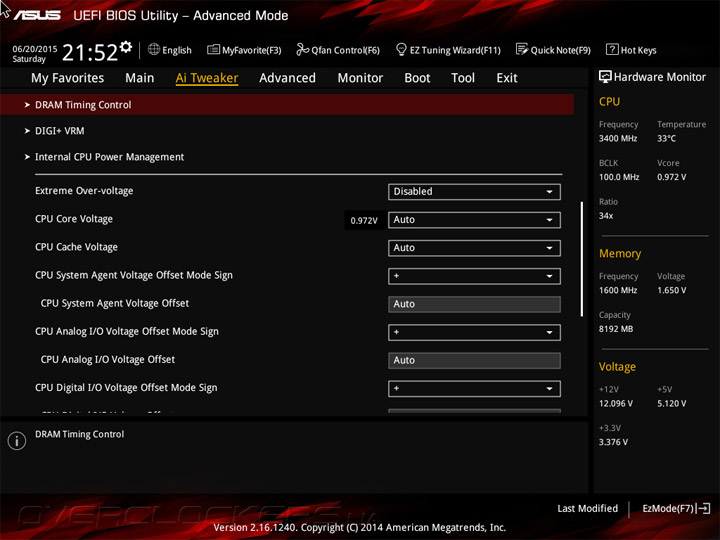Click MyFavorite(F3) label
The height and width of the screenshot is (540, 720).
(252, 50)
